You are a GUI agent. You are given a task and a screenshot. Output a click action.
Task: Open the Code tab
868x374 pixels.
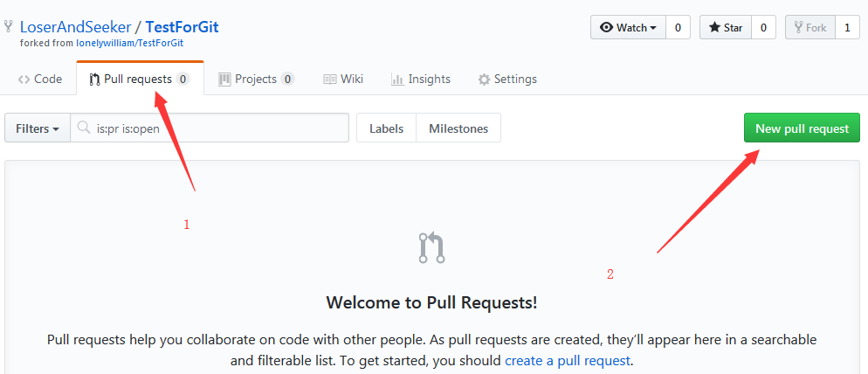(x=40, y=79)
